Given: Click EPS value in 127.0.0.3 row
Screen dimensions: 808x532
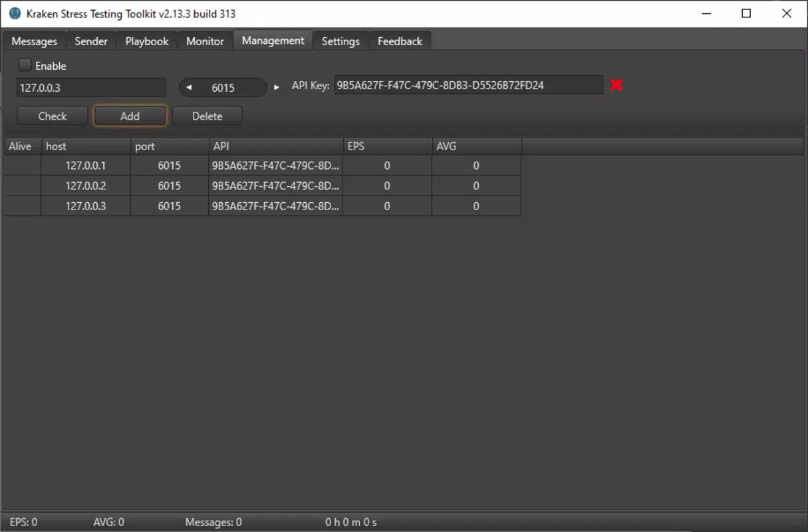Looking at the screenshot, I should coord(387,206).
